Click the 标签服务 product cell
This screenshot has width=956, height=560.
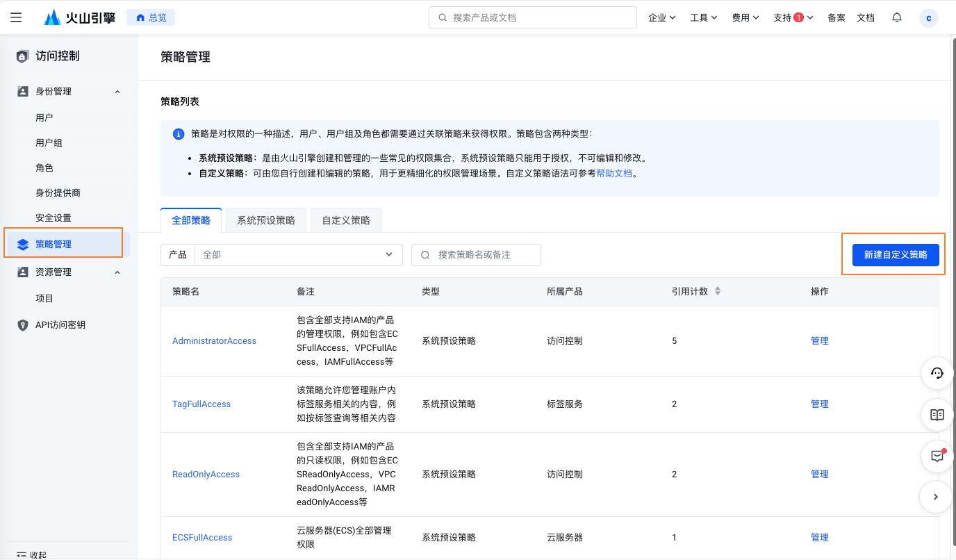(x=565, y=404)
